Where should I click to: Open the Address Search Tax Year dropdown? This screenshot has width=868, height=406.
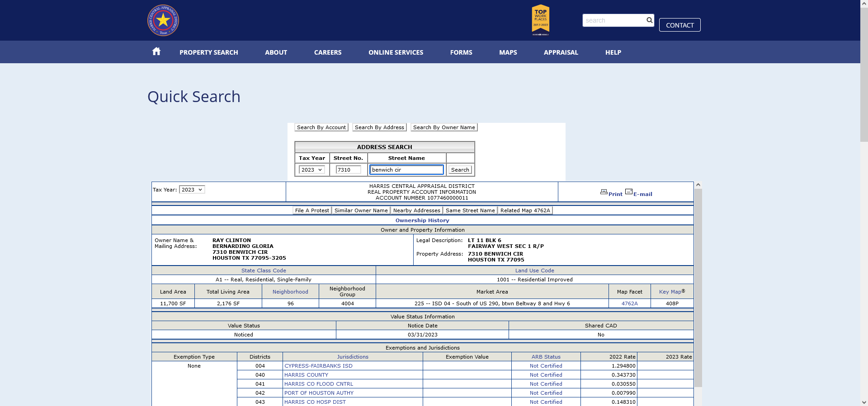tap(311, 170)
